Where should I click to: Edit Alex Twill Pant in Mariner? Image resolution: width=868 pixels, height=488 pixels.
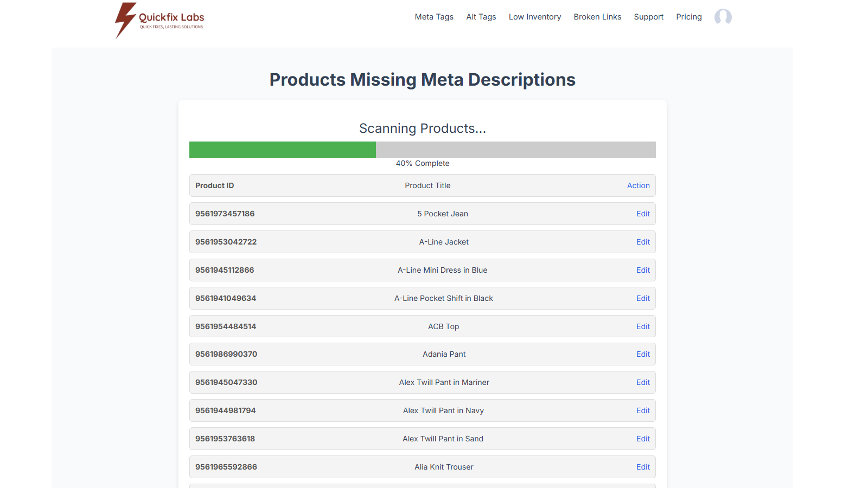[643, 382]
